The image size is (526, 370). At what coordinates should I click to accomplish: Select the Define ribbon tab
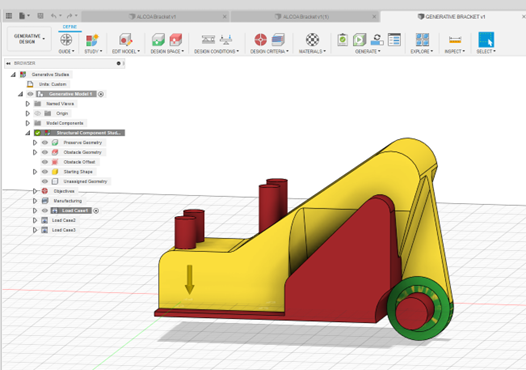pyautogui.click(x=70, y=27)
